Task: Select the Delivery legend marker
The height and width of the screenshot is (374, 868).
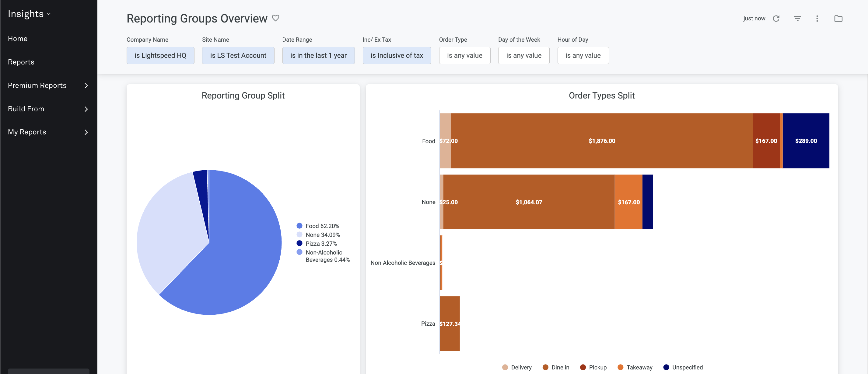Action: [505, 367]
